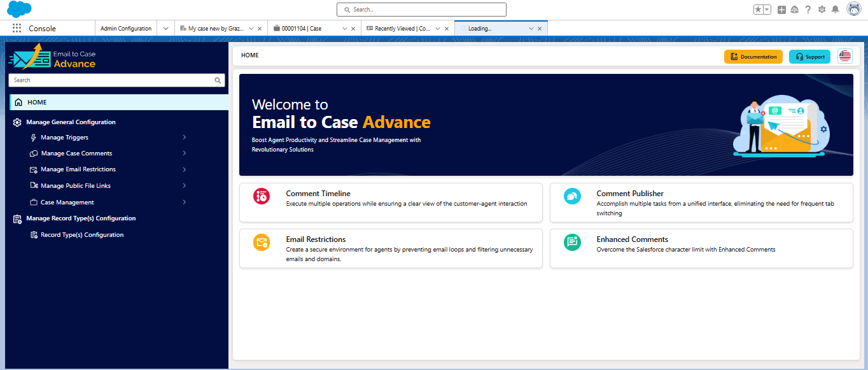
Task: Click the Salesforce cloud logo
Action: coord(19,9)
